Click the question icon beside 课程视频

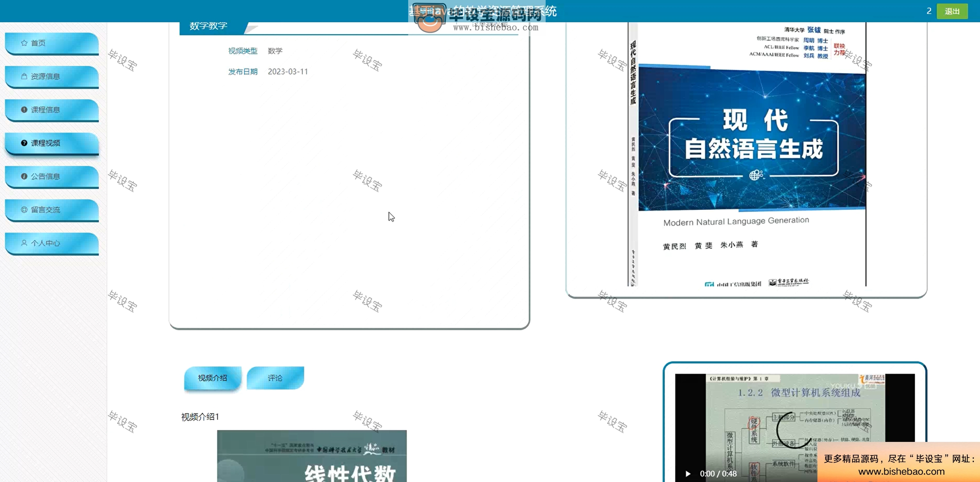24,143
